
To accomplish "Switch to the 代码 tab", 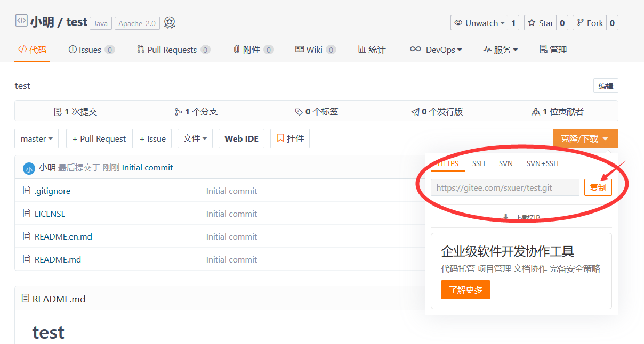I will coord(33,50).
